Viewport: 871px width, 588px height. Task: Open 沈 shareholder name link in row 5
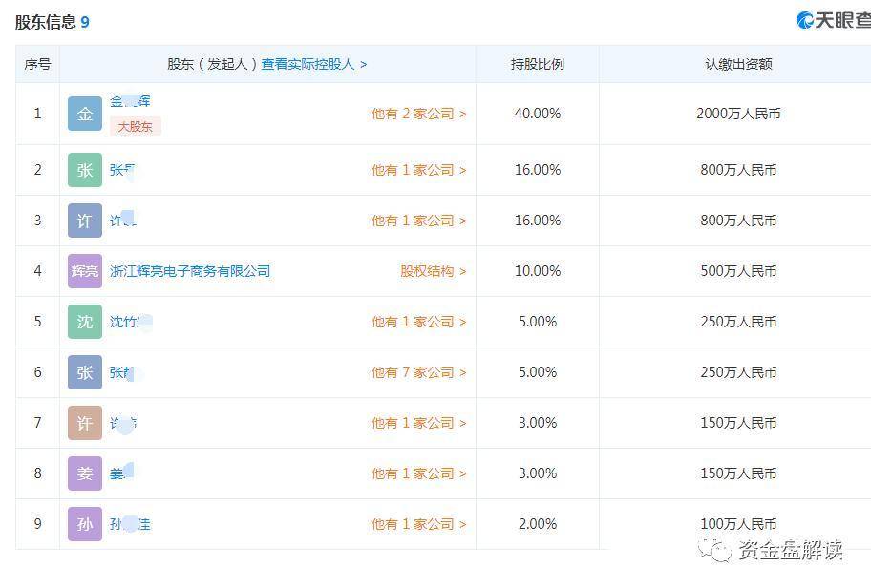131,322
